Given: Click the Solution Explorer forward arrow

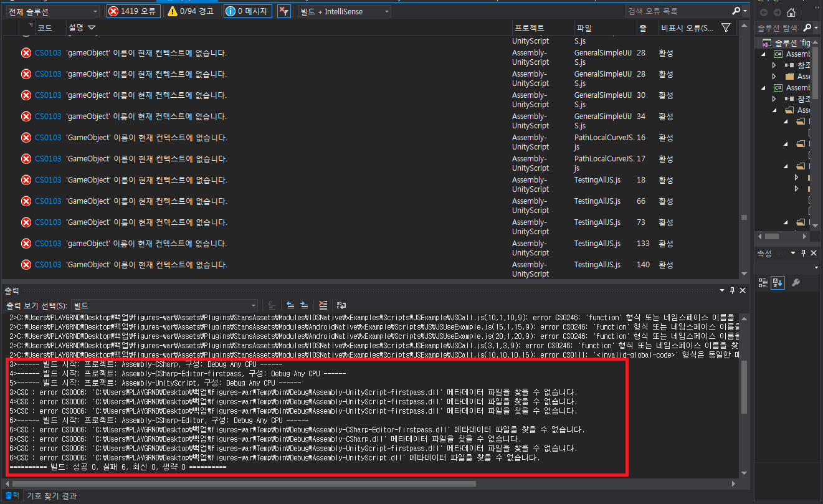Looking at the screenshot, I should point(777,12).
